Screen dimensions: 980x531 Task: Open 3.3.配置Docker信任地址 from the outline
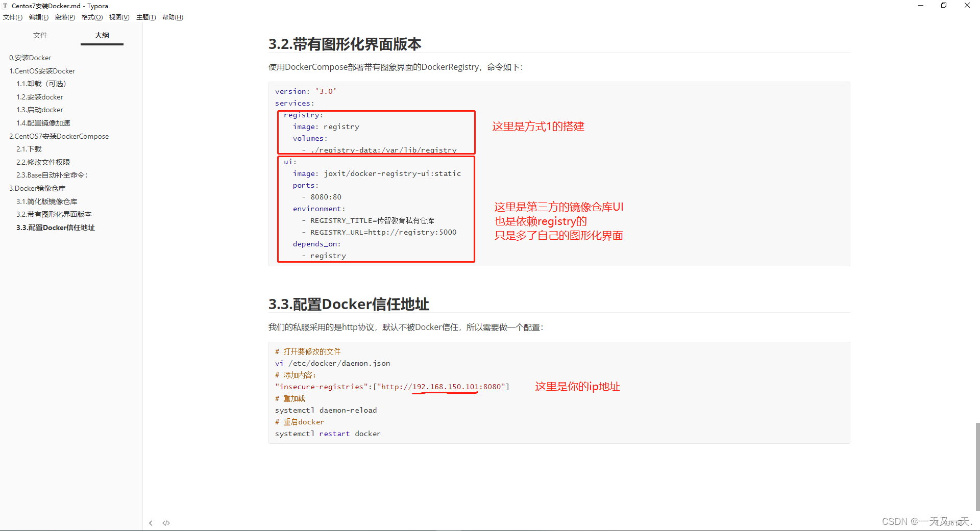pyautogui.click(x=56, y=227)
